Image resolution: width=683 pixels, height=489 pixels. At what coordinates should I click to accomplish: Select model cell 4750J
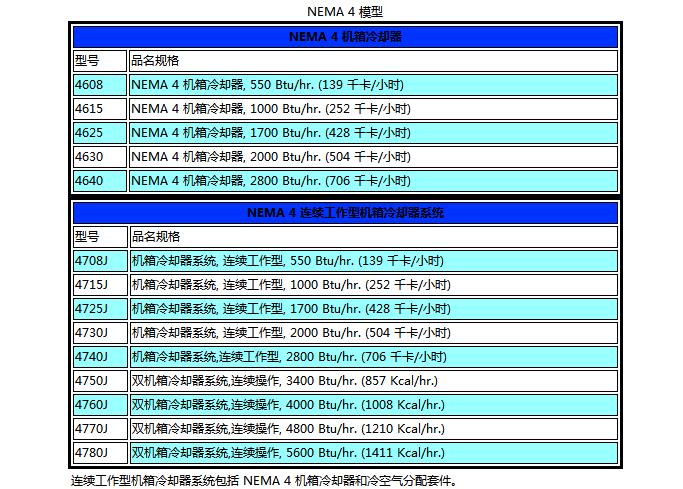pos(100,381)
